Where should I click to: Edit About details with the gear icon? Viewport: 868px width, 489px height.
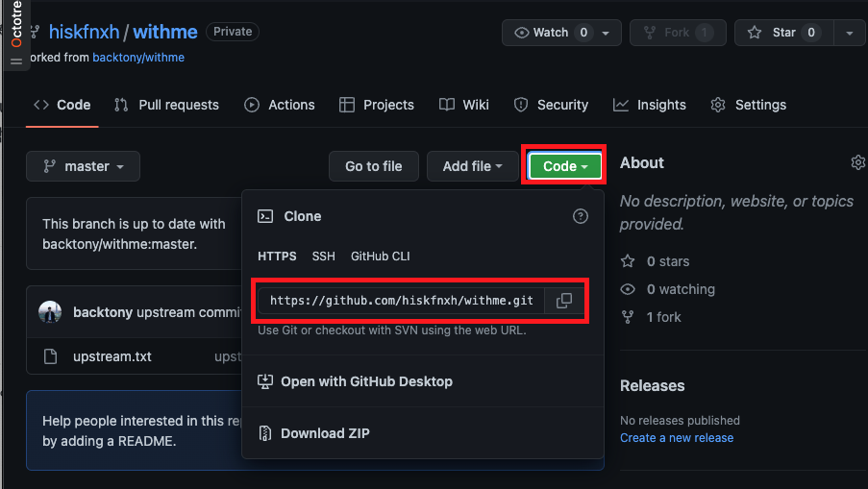[x=858, y=162]
